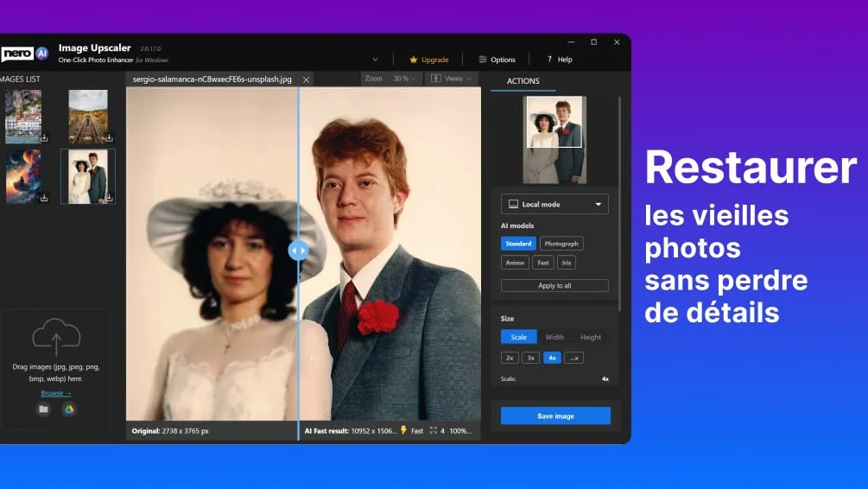
Task: Switch size mode to Height
Action: point(591,337)
